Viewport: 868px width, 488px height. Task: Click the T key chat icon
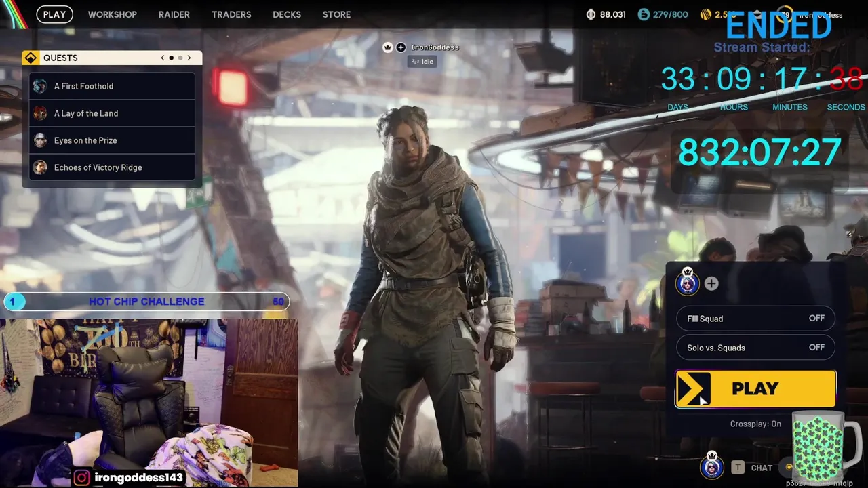coord(737,468)
